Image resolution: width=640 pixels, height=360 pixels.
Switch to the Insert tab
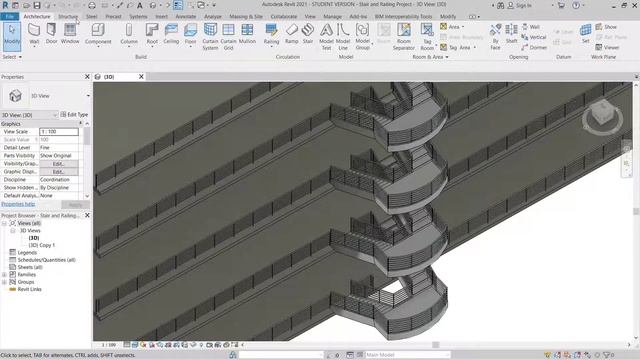click(161, 16)
